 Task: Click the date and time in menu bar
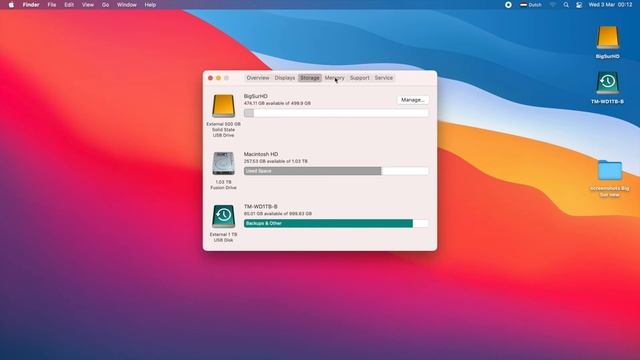tap(610, 5)
